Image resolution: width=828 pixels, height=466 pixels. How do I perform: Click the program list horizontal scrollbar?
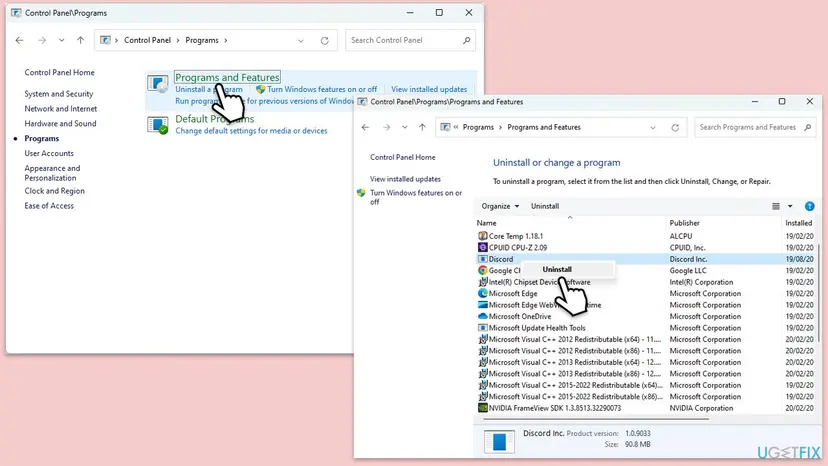tap(596, 420)
